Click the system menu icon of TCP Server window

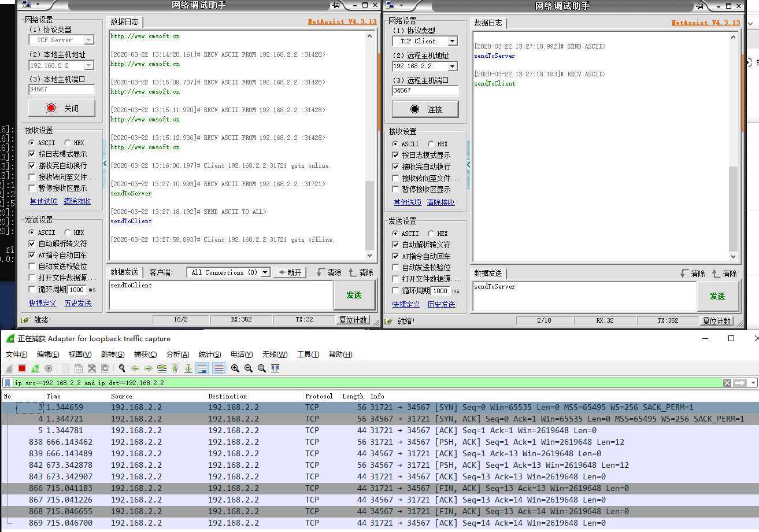pos(25,5)
